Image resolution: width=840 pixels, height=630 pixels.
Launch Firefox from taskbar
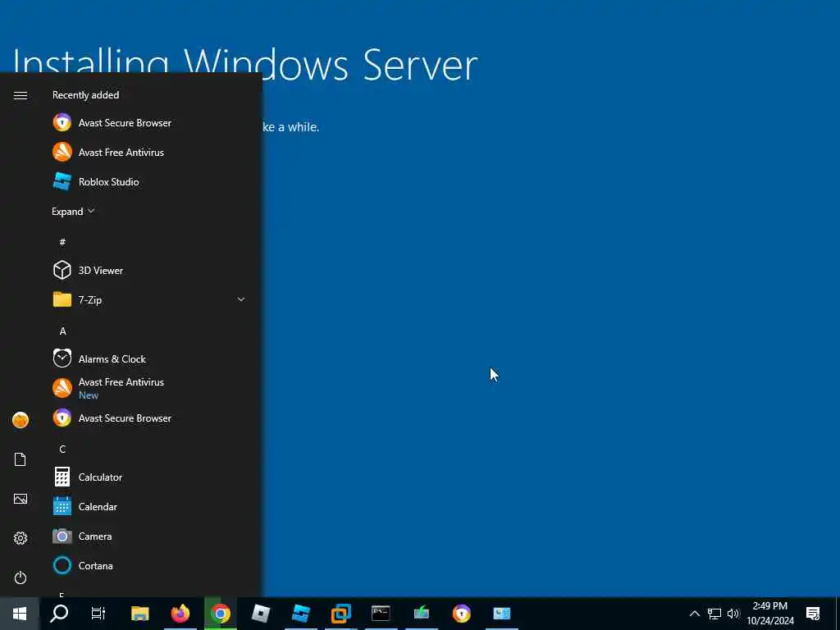180,614
